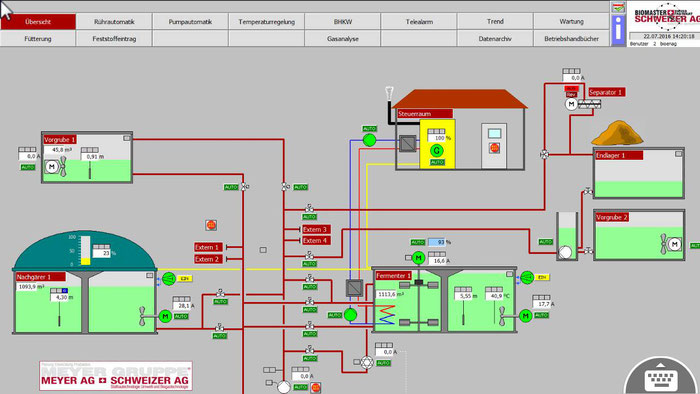Open the Übersicht tab
The height and width of the screenshot is (394, 700).
click(38, 21)
